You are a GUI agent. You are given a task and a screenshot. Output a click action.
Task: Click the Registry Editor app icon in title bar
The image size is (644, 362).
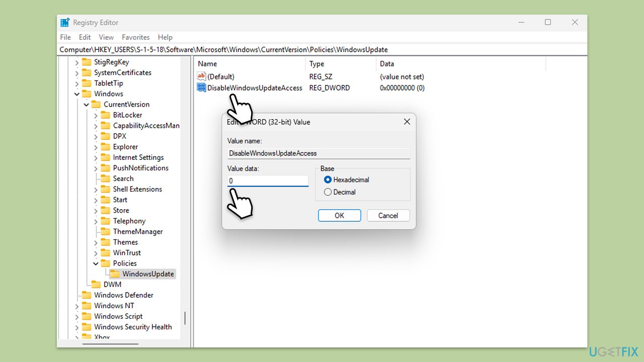(x=65, y=23)
